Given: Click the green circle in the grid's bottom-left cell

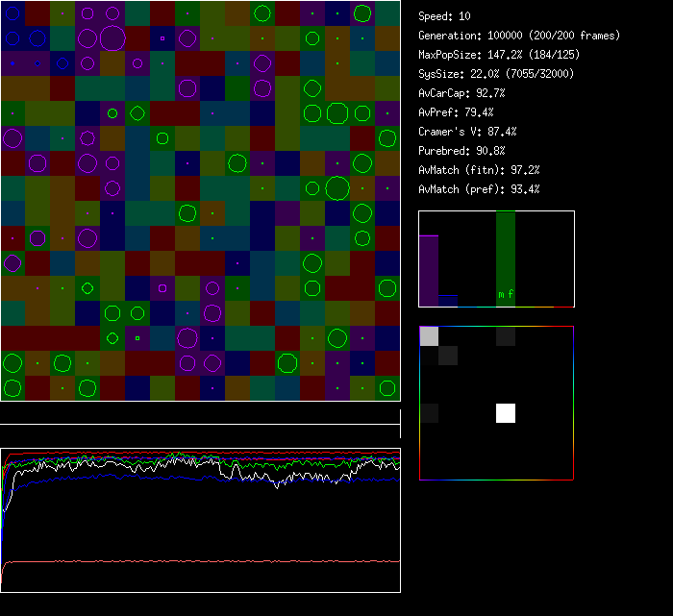Looking at the screenshot, I should tap(12, 388).
